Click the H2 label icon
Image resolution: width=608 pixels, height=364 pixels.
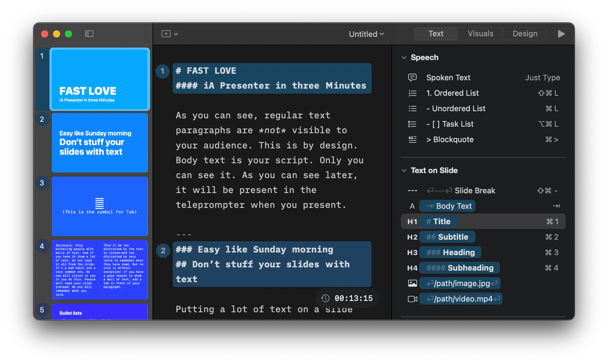pos(412,237)
